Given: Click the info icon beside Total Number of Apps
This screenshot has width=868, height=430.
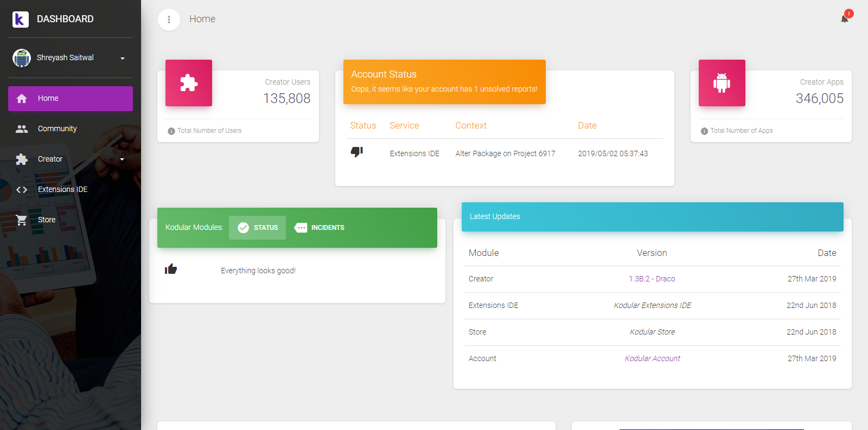Looking at the screenshot, I should click(x=704, y=131).
